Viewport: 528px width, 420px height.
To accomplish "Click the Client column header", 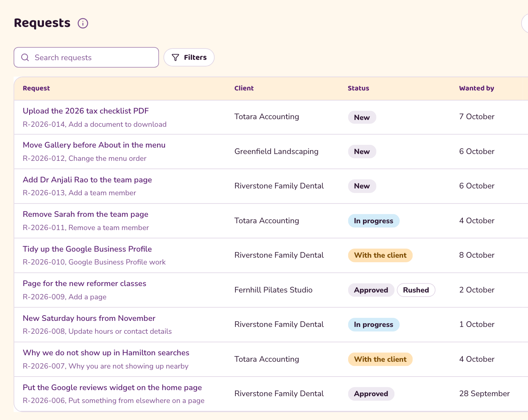I will pyautogui.click(x=244, y=88).
